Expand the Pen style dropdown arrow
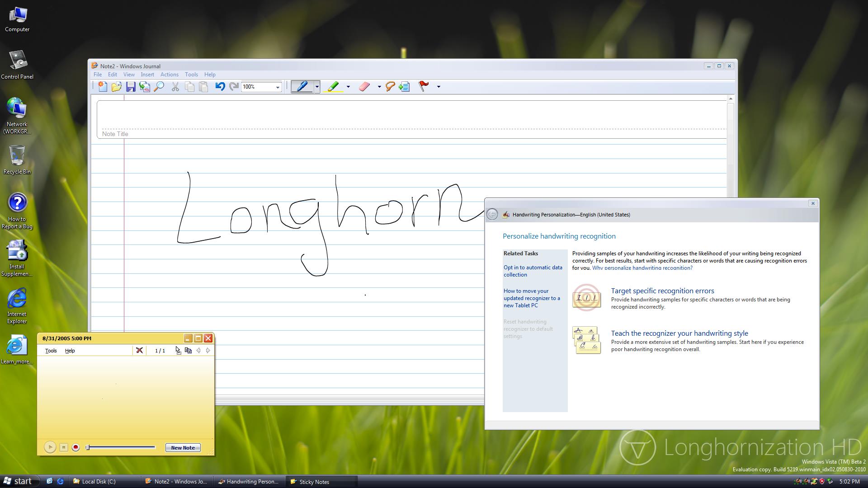Viewport: 868px width, 488px height. tap(317, 87)
